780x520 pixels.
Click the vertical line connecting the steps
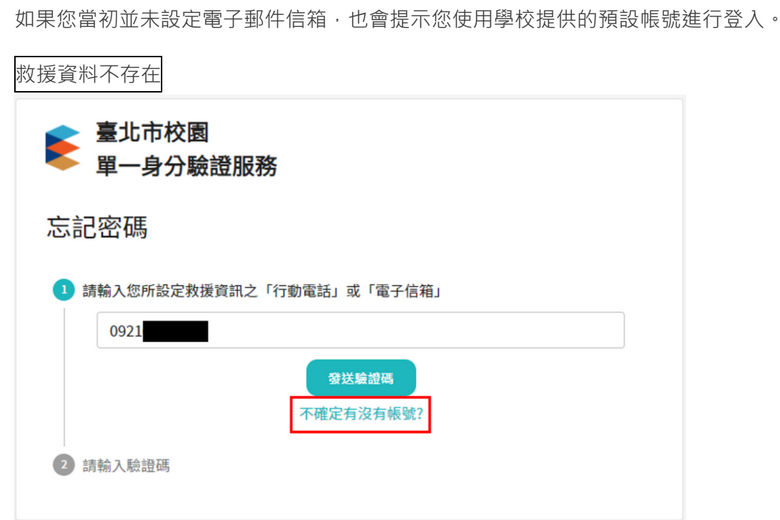point(64,377)
